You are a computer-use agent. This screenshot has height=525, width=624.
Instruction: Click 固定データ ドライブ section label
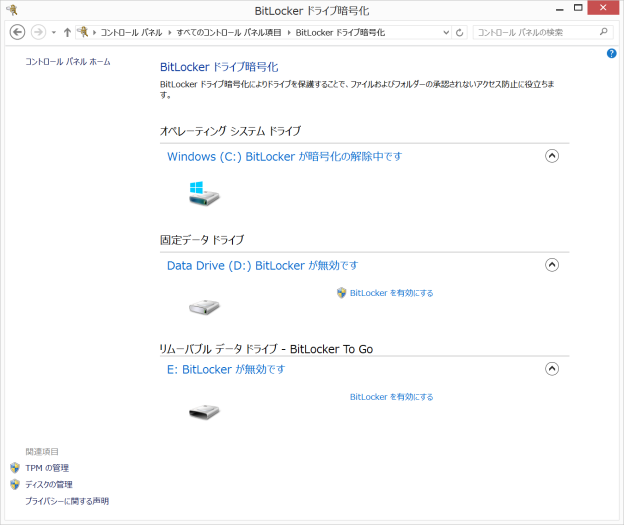point(202,240)
